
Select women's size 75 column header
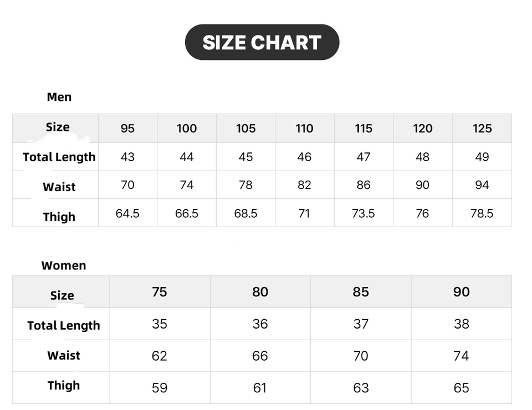click(x=160, y=292)
